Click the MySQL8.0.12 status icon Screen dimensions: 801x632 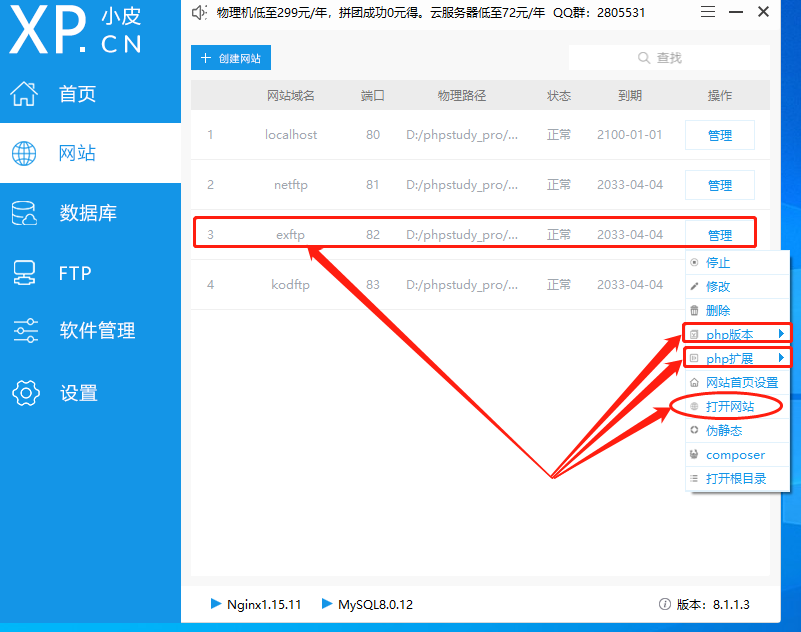[326, 604]
